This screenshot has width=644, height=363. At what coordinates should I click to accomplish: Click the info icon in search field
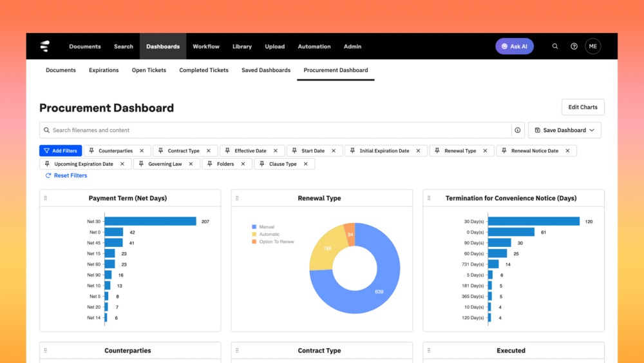517,130
